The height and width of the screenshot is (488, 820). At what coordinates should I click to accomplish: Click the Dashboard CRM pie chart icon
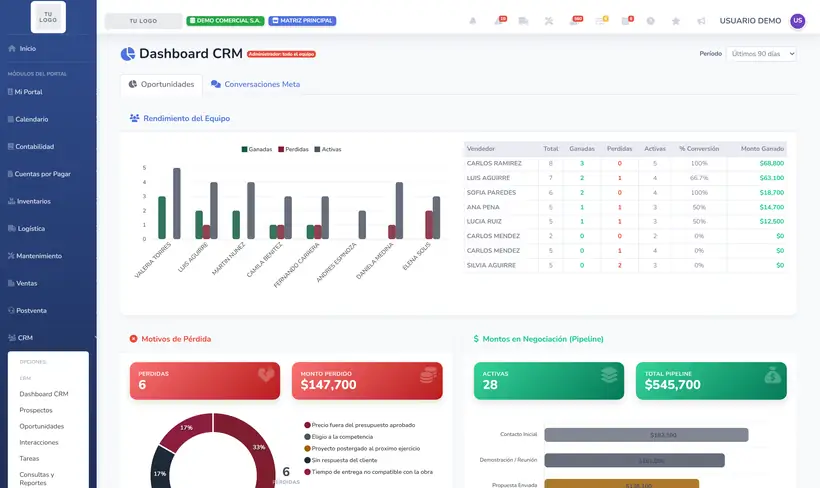point(128,54)
